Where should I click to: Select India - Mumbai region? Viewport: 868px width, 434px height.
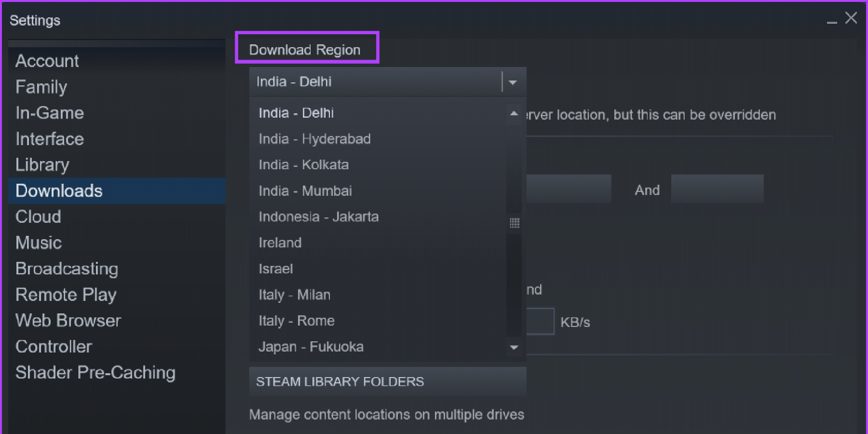click(378, 191)
